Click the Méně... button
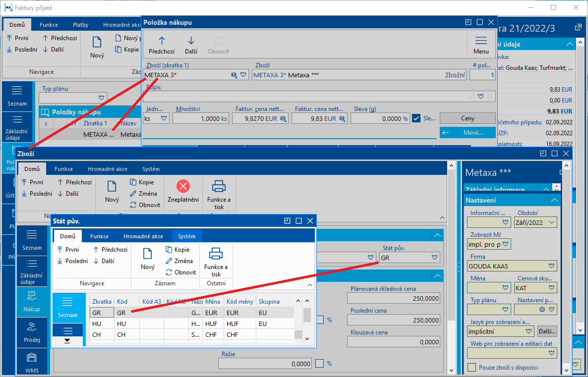Viewport: 588px width, 377px height. 467,133
